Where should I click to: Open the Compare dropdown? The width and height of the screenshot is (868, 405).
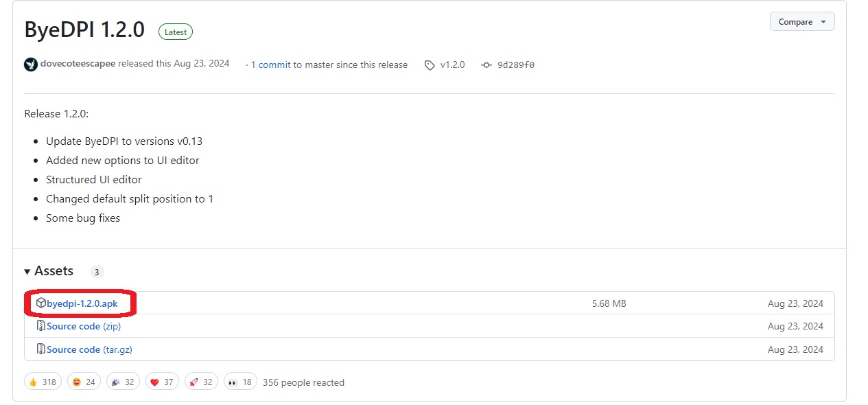802,22
